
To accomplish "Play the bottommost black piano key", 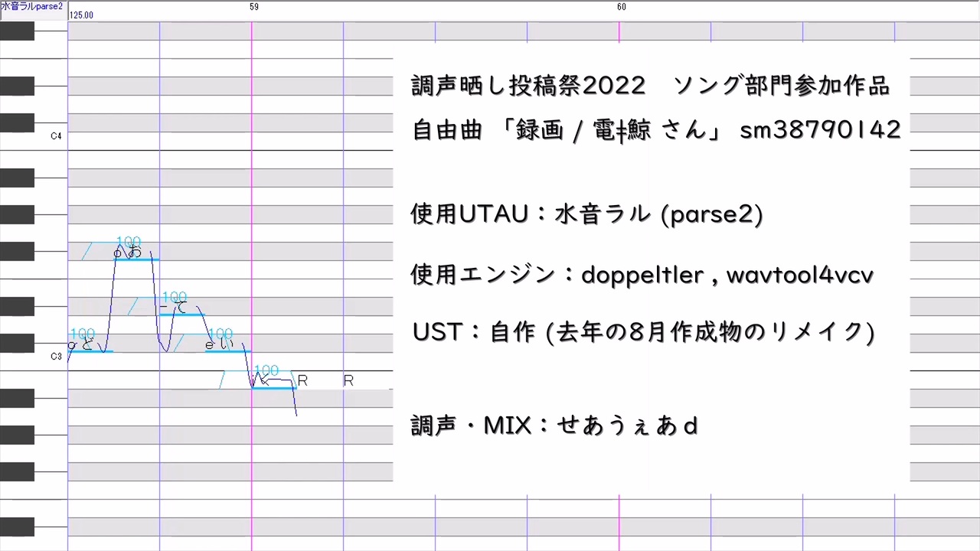I will [x=17, y=527].
